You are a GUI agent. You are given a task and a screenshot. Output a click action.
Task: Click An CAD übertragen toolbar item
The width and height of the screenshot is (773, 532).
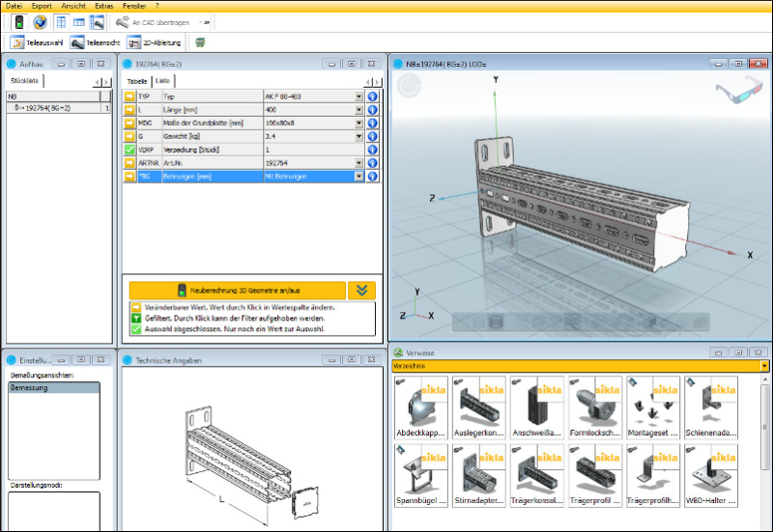click(x=153, y=22)
